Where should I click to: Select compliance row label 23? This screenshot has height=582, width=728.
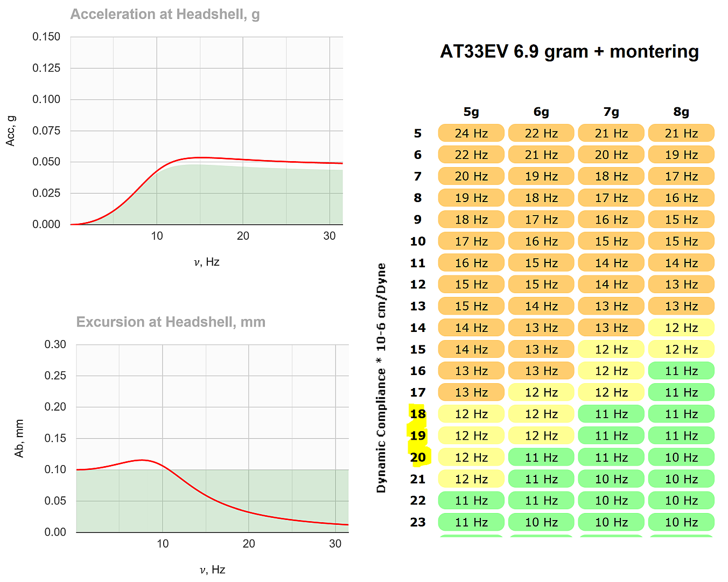(x=418, y=522)
